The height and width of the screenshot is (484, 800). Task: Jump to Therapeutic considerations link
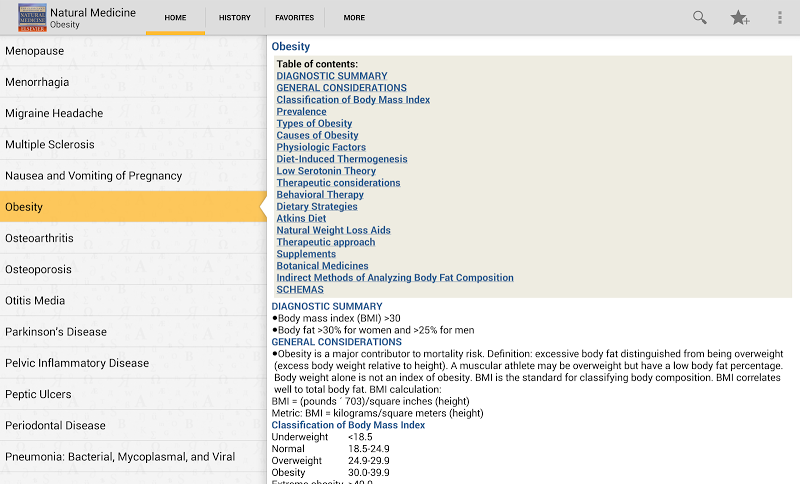coord(338,183)
